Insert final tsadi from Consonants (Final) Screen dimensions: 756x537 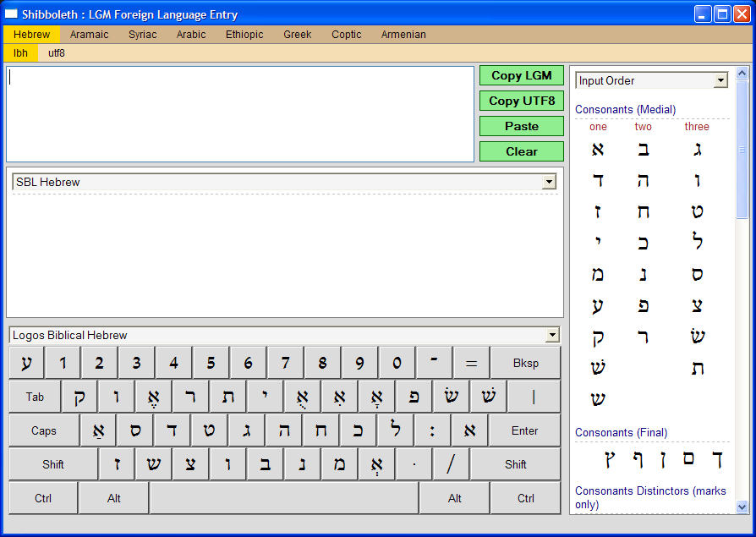[x=610, y=459]
